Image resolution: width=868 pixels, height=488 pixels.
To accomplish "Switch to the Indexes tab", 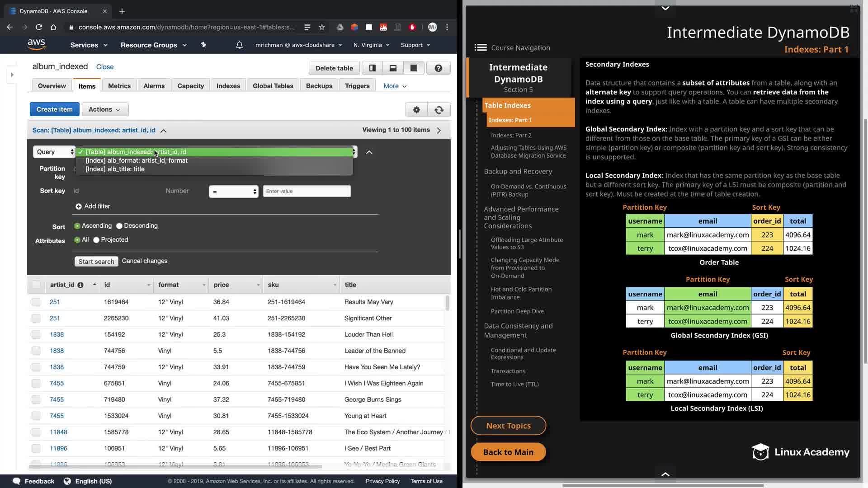I will [x=228, y=86].
